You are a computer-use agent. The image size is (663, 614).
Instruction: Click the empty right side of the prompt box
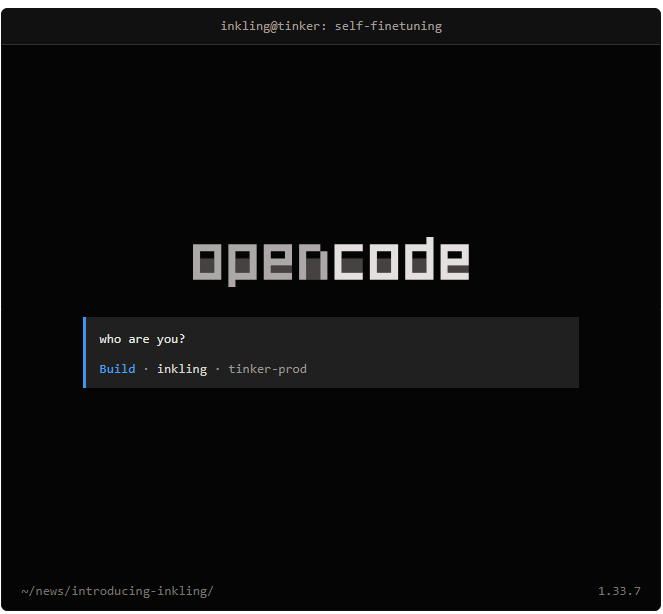444,352
